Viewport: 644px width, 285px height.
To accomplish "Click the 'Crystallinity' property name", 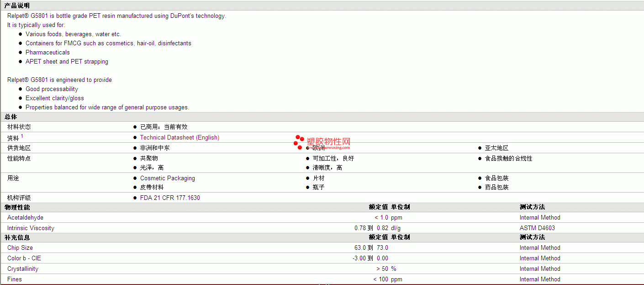I will (x=23, y=269).
